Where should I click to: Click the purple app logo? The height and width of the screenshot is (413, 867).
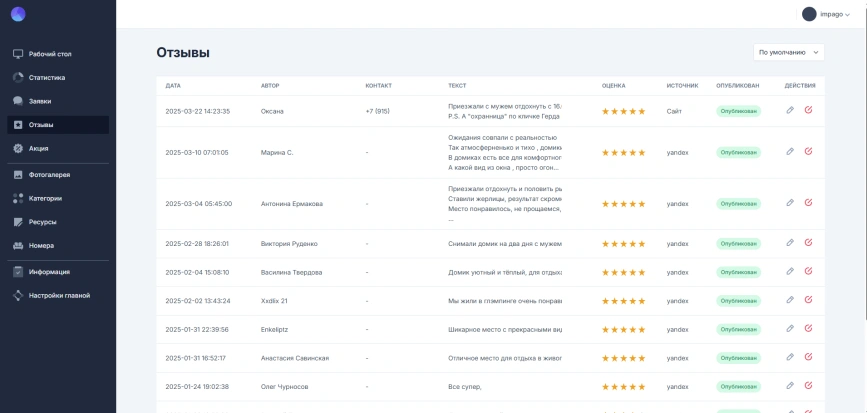(x=18, y=14)
